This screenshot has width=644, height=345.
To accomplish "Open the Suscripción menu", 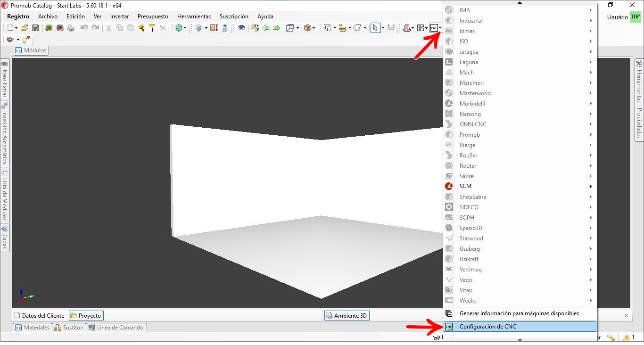I will 234,16.
